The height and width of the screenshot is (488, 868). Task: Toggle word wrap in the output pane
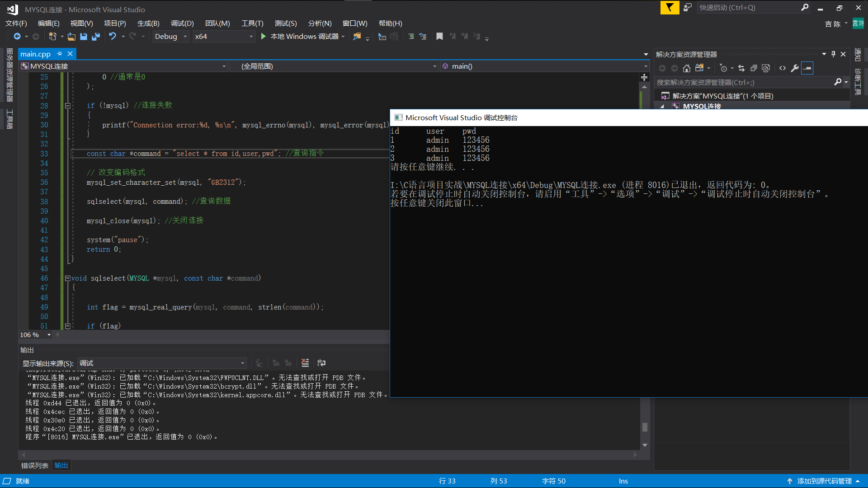point(321,363)
